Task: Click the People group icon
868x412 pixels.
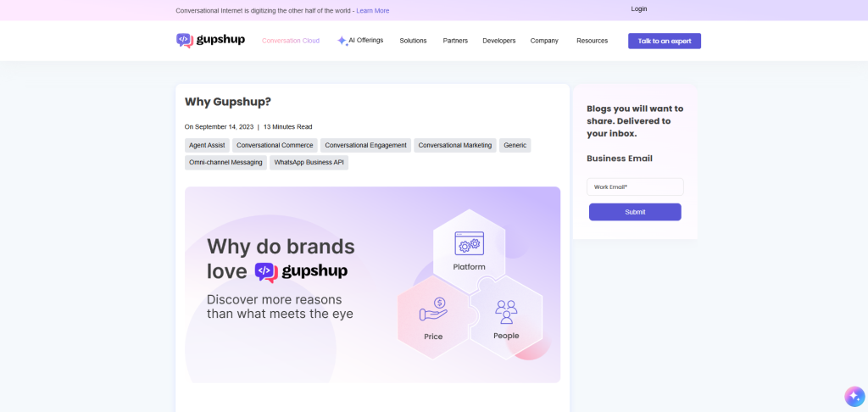Action: 506,311
